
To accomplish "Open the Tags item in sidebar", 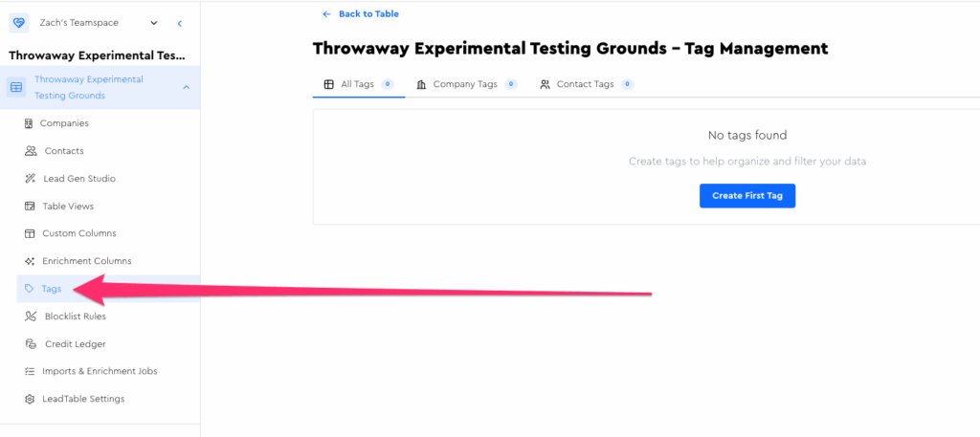I will (x=52, y=289).
